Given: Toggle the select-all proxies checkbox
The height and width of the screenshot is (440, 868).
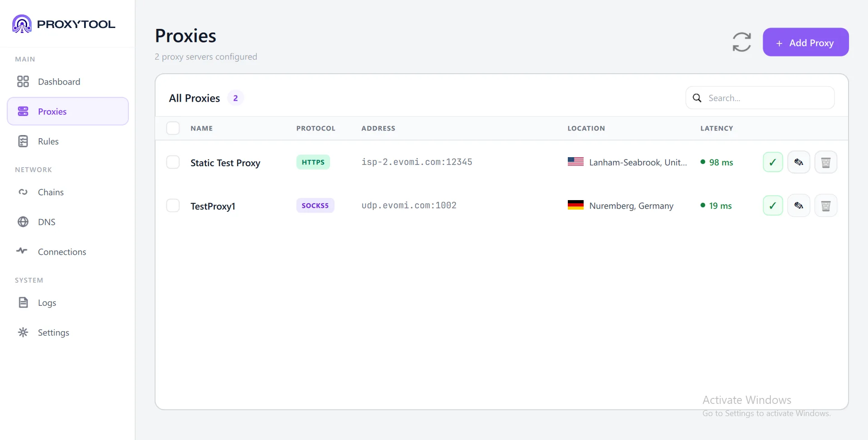Looking at the screenshot, I should (173, 128).
